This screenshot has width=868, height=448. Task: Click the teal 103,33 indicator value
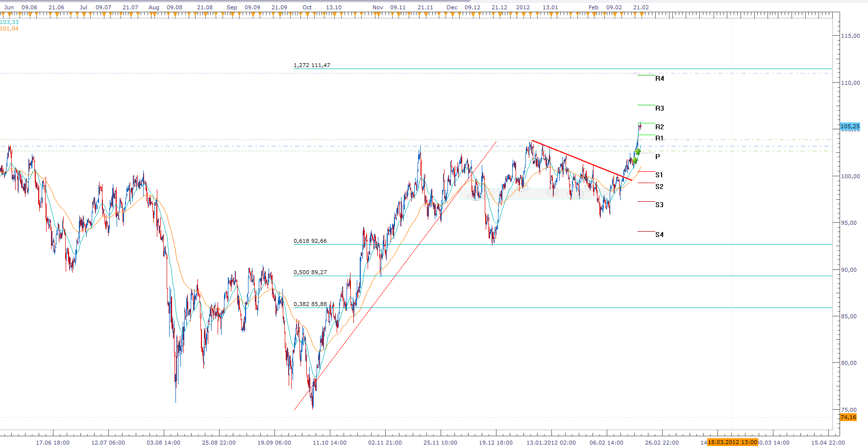pyautogui.click(x=9, y=22)
